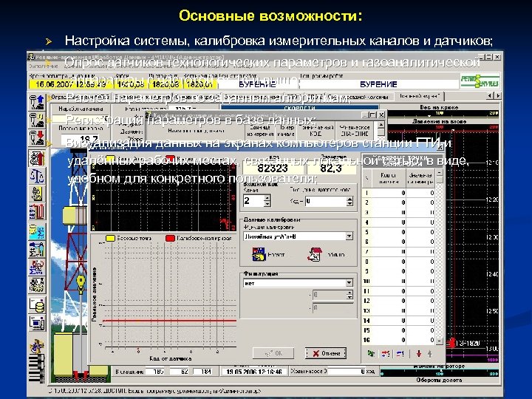Click the yellow base points legend swatch

[111, 238]
